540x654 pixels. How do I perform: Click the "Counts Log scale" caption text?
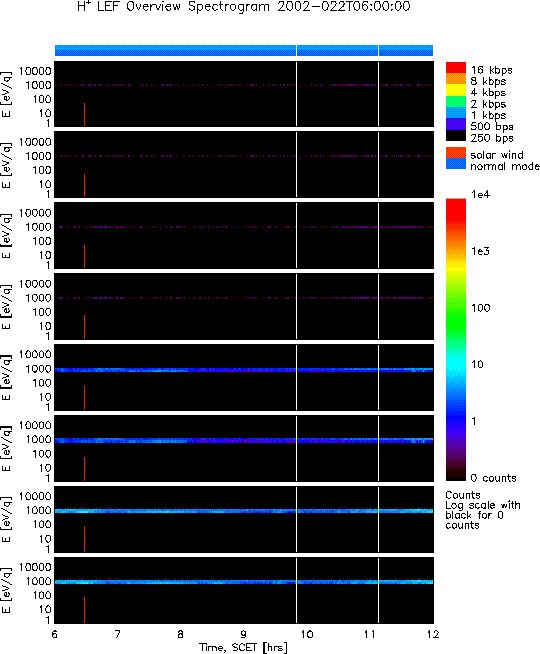[483, 510]
